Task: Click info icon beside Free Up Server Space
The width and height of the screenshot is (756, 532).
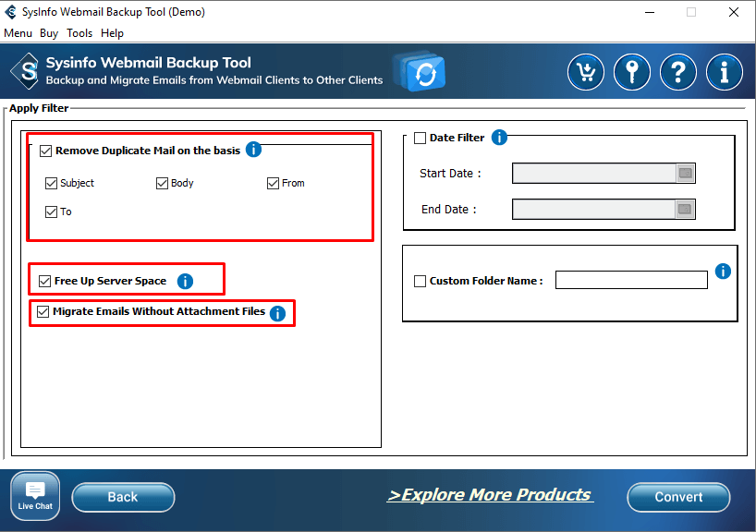Action: [185, 281]
